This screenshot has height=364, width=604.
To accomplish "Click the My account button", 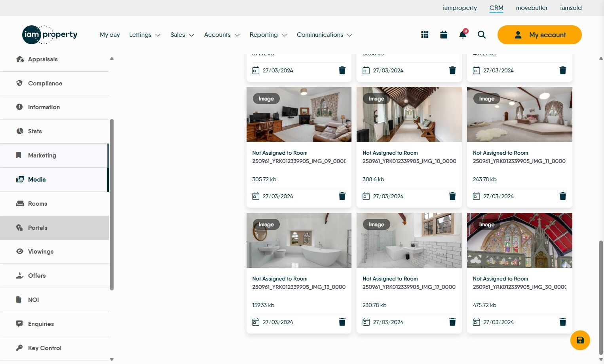I will 539,35.
